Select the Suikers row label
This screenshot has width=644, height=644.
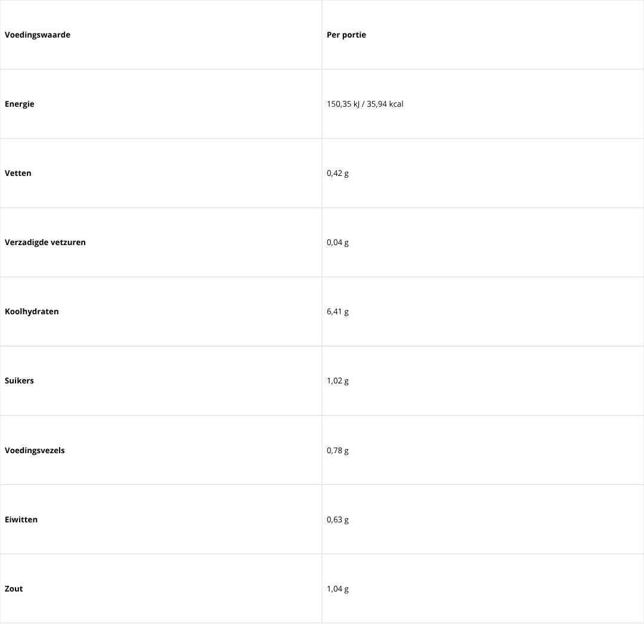19,380
